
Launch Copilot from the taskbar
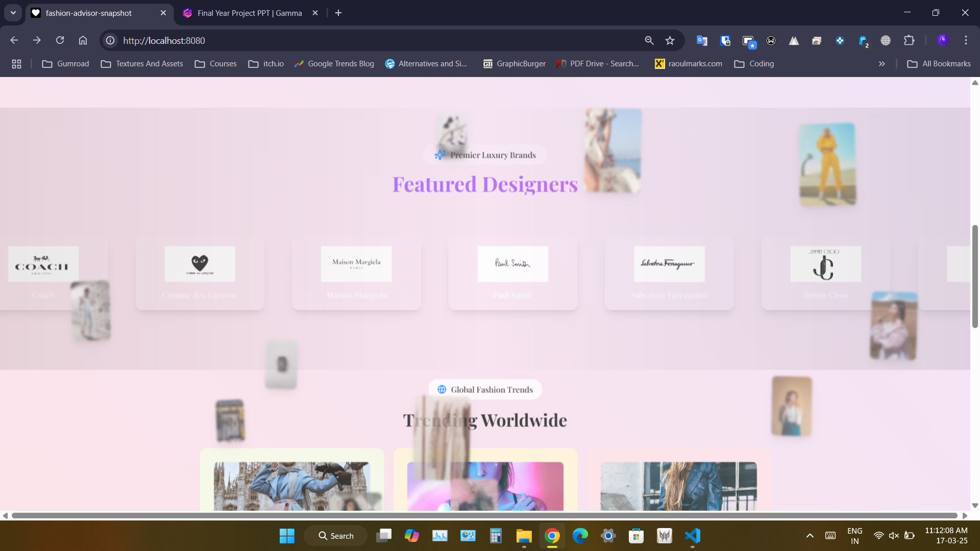(x=412, y=536)
